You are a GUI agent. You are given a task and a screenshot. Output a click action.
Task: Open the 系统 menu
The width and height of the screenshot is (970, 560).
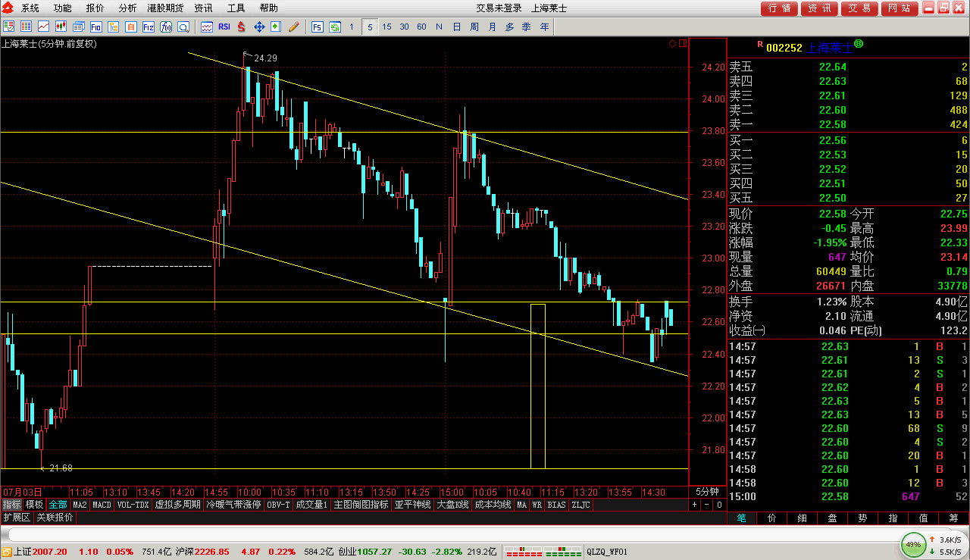(30, 8)
